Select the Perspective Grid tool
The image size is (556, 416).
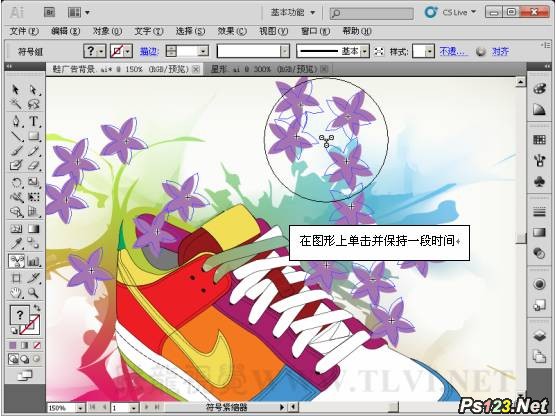click(34, 212)
